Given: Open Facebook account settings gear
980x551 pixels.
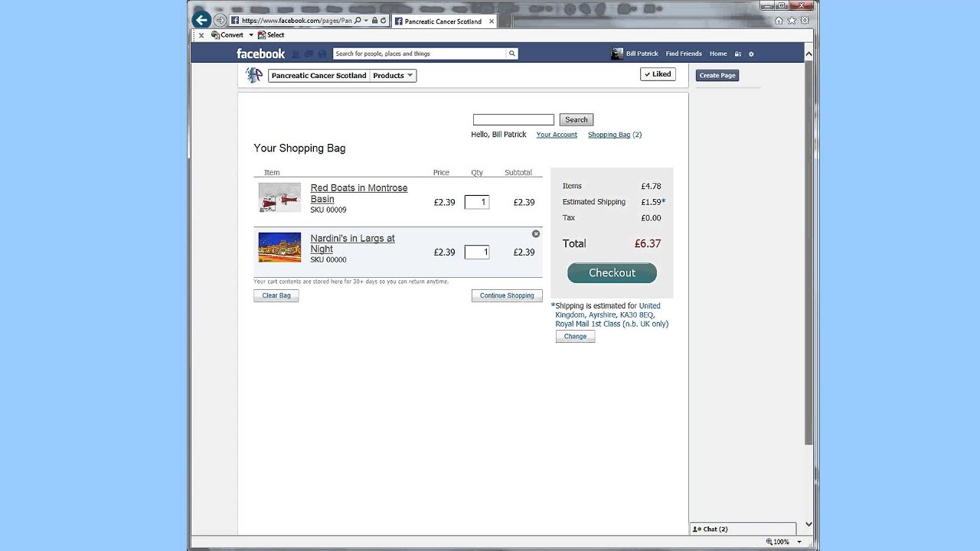Looking at the screenshot, I should point(751,54).
